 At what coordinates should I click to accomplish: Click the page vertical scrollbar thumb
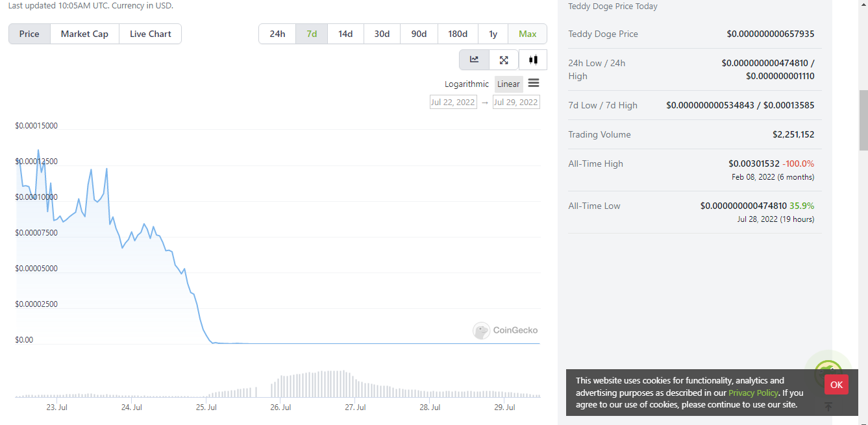[863, 120]
